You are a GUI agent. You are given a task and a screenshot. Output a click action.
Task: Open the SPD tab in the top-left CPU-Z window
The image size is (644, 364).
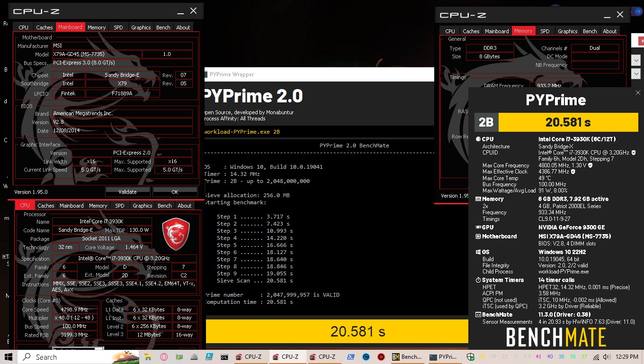click(x=118, y=27)
